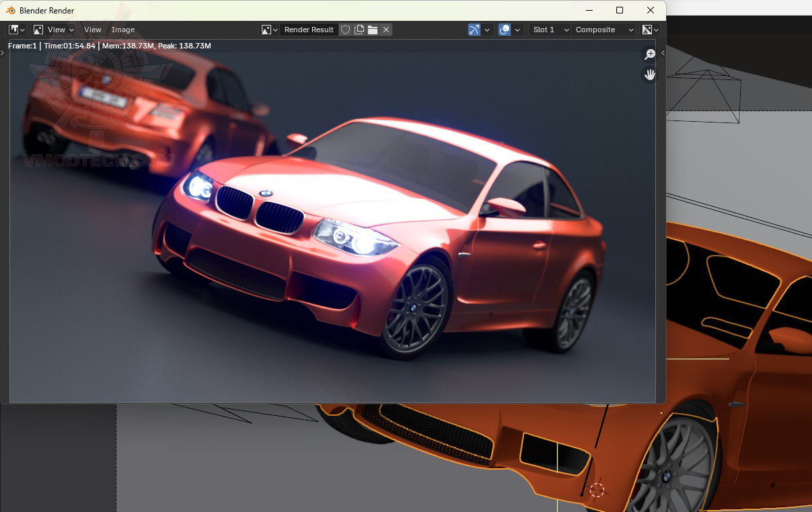
Task: Click the render statistics text Frame:1 Time:01:54.84
Action: [x=110, y=46]
